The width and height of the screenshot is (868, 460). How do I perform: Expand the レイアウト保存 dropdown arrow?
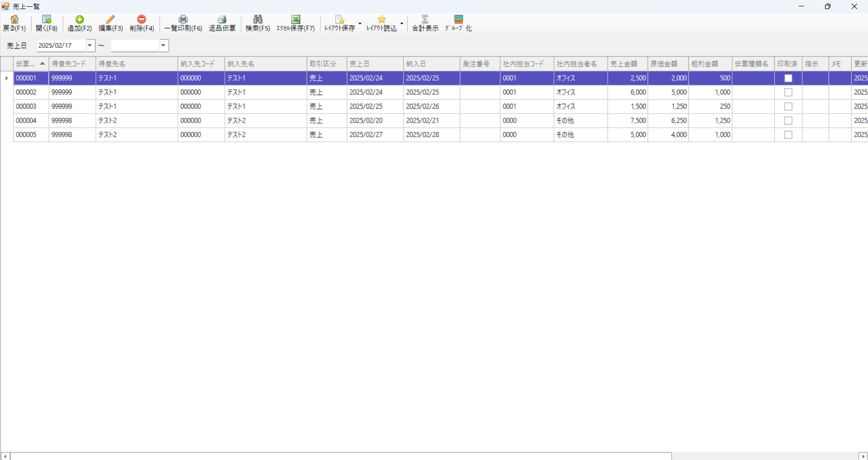pyautogui.click(x=360, y=24)
